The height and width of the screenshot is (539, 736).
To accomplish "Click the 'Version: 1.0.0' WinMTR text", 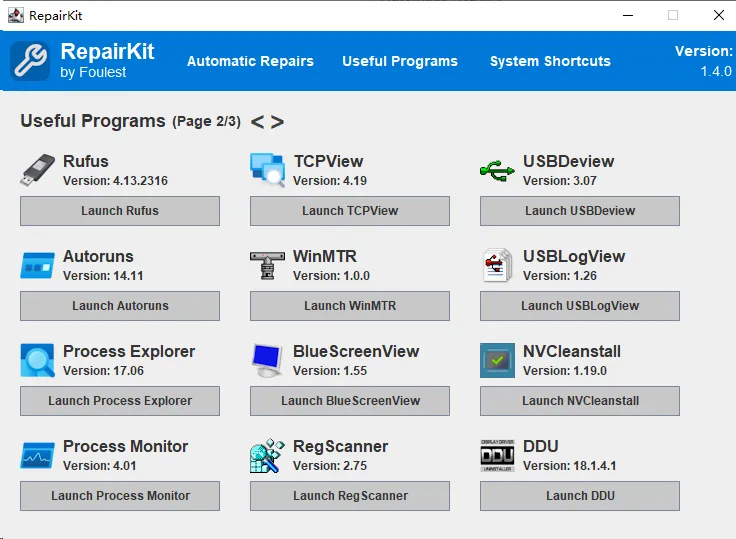I will click(x=331, y=276).
